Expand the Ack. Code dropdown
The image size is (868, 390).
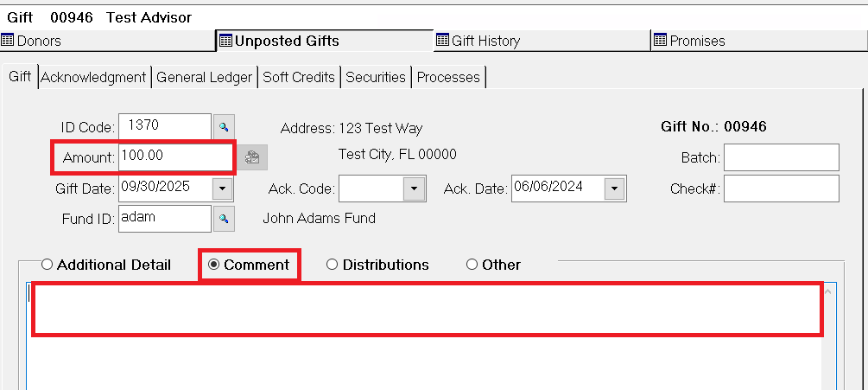click(414, 189)
